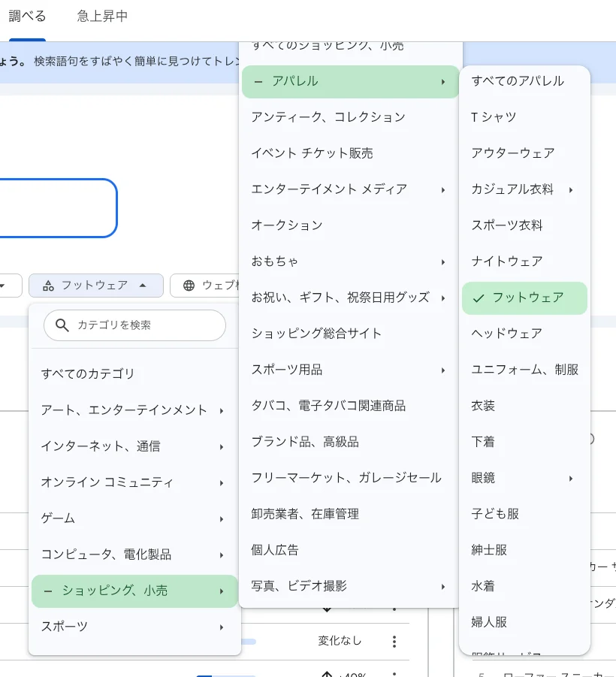The width and height of the screenshot is (616, 677).
Task: Expand the スポーツ category submenu
Action: tap(134, 627)
